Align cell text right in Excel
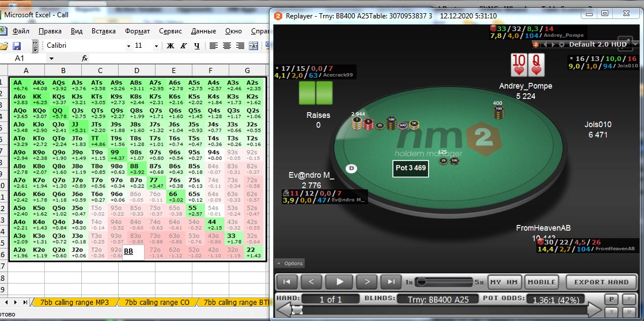The image size is (644, 321). [240, 45]
